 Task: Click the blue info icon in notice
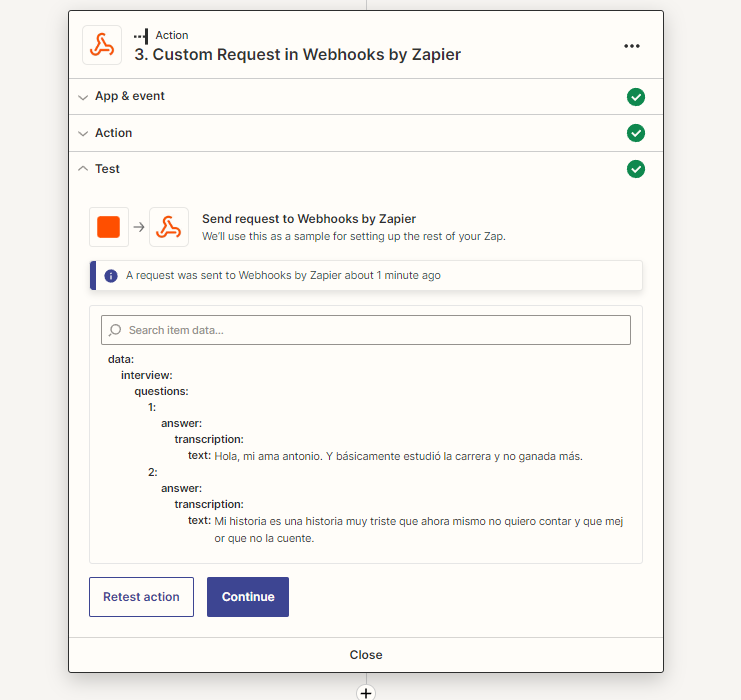click(x=111, y=276)
